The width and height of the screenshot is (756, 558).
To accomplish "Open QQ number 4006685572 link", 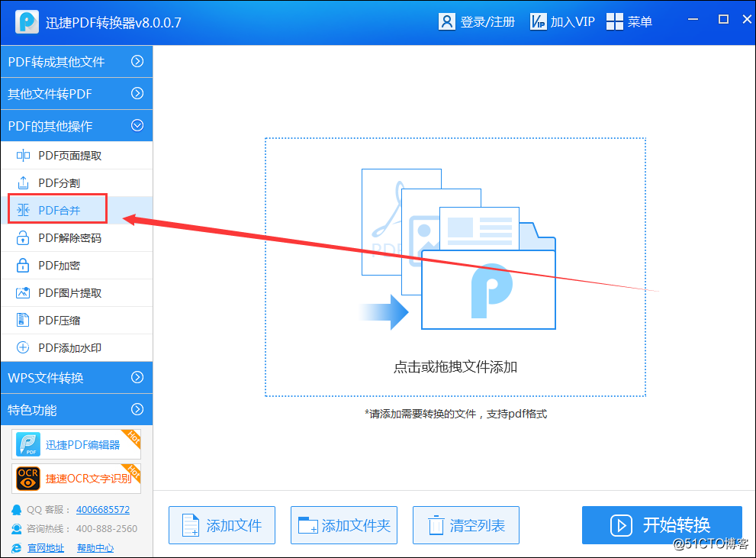I will pyautogui.click(x=103, y=510).
